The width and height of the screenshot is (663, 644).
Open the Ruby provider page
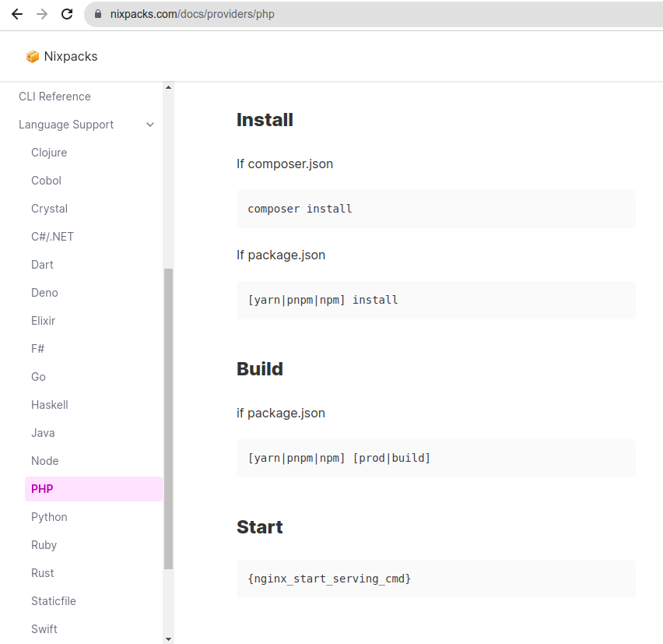[44, 544]
